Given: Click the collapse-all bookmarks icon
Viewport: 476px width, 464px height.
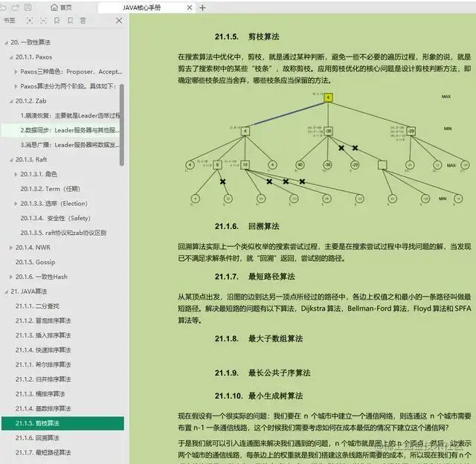Looking at the screenshot, I should pos(43,20).
